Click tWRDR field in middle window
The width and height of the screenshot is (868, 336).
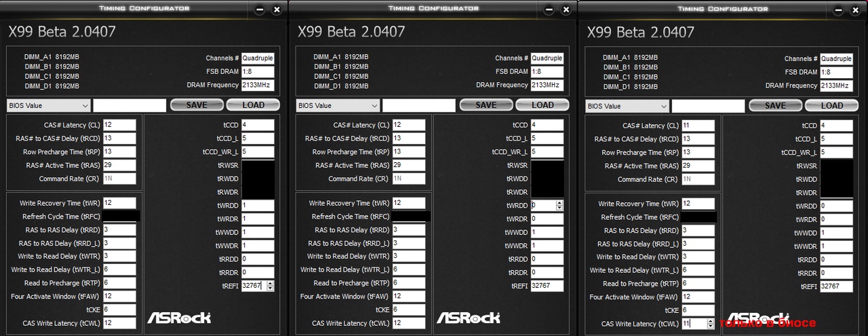point(547,219)
